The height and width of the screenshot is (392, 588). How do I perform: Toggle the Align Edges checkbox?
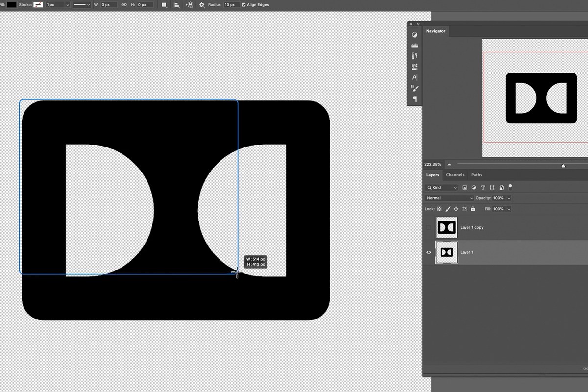pyautogui.click(x=244, y=4)
